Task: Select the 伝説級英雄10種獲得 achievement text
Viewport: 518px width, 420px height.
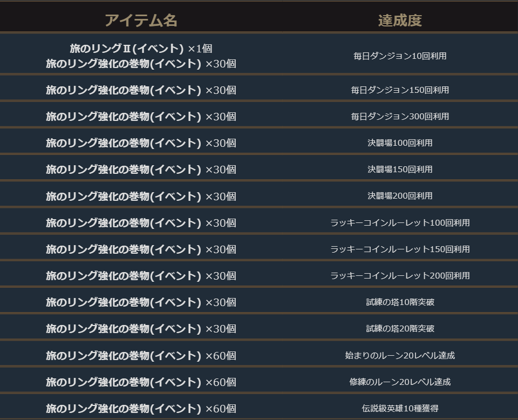Action: [400, 408]
